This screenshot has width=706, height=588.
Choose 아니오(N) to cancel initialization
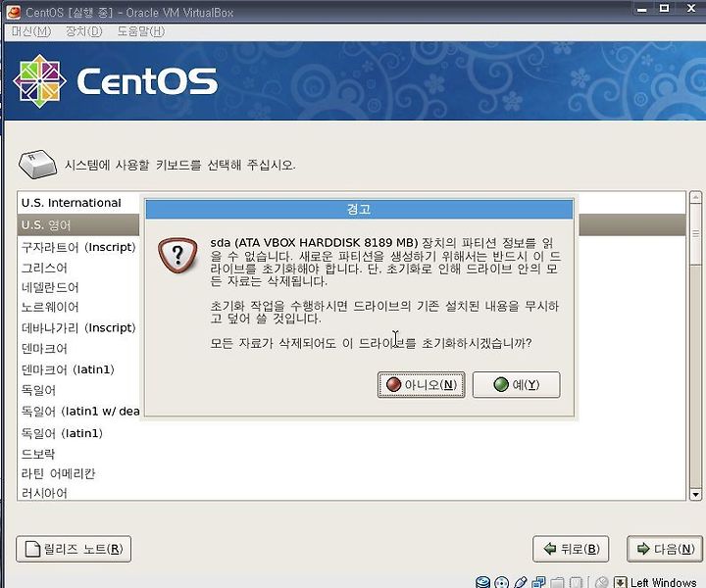(x=421, y=385)
